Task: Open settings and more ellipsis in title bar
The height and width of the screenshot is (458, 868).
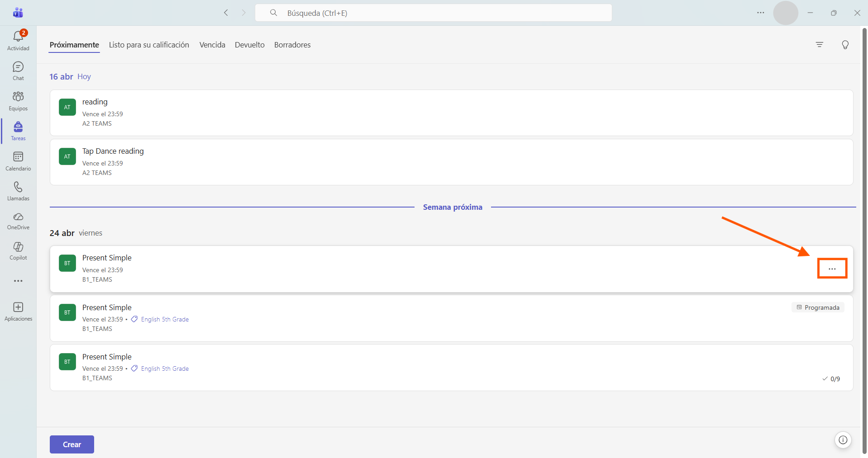Action: pos(761,13)
